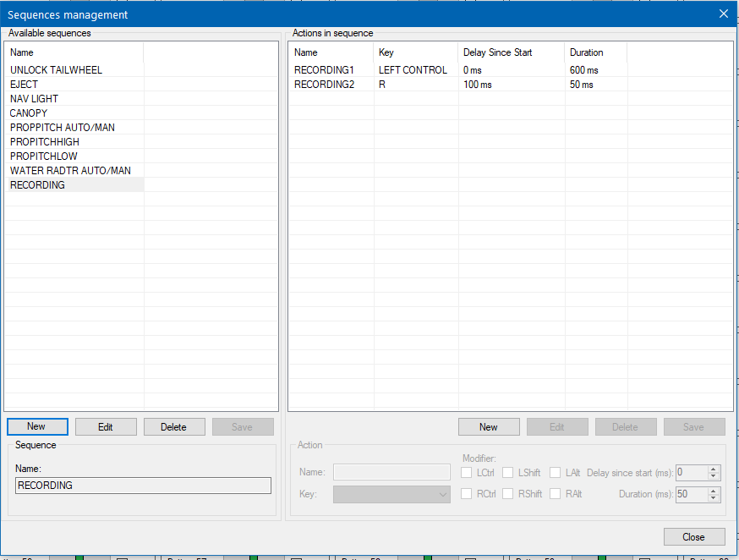
Task: Click the sequence Name input field
Action: coord(143,486)
